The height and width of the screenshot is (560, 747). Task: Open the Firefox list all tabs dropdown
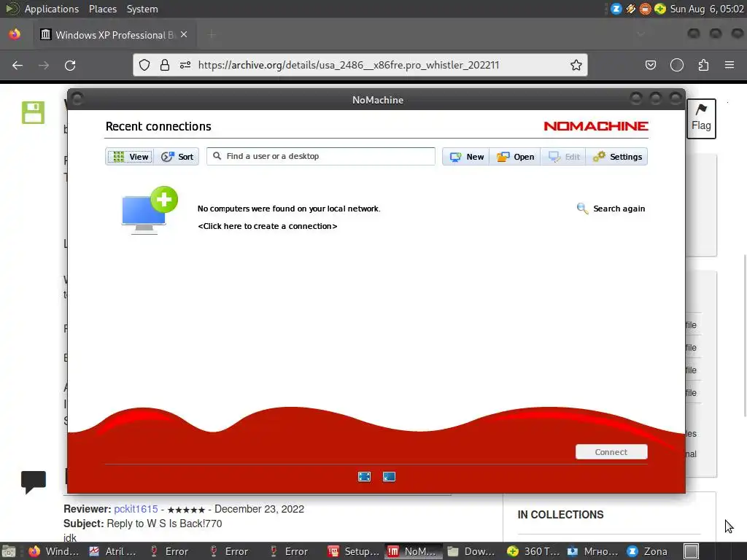[640, 34]
